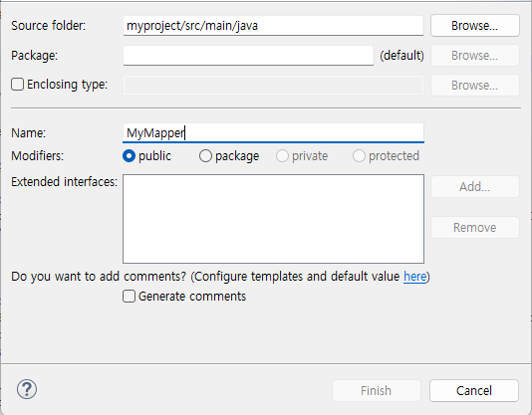
Task: Enable the Enclosing type checkbox
Action: [17, 84]
